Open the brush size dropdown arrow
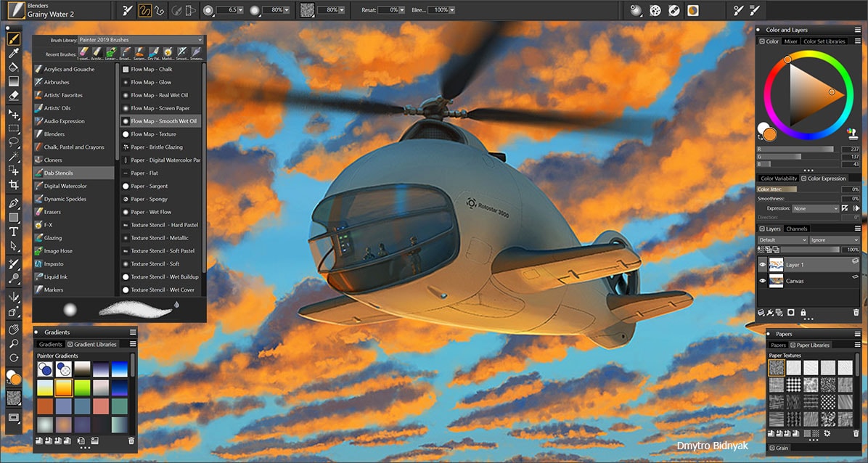 click(239, 10)
